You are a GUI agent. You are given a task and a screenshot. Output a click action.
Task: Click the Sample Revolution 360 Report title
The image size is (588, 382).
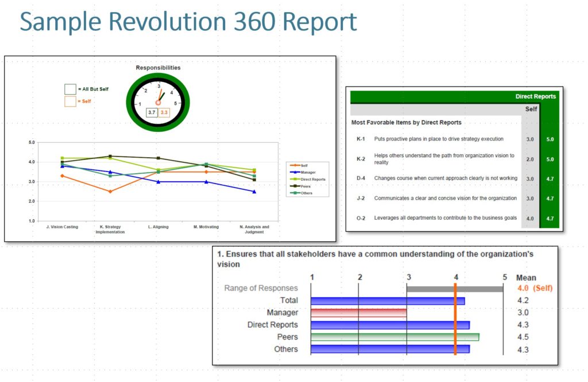188,22
